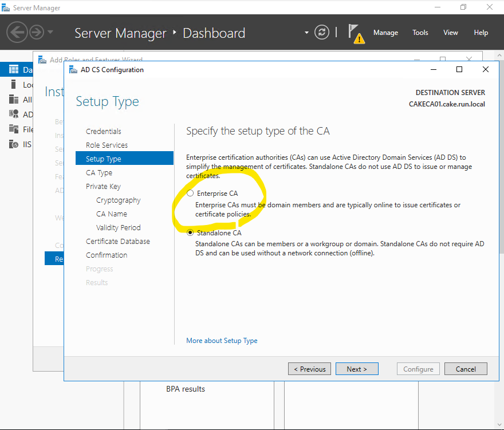This screenshot has width=504, height=430.
Task: Click CAKECA01.cake.run.local server name
Action: tap(447, 104)
